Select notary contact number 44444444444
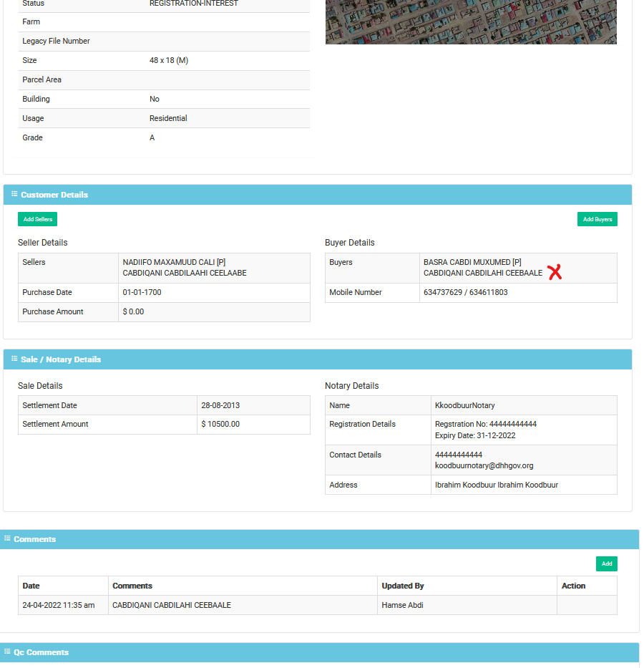Viewport: 644px width, 668px height. click(459, 455)
